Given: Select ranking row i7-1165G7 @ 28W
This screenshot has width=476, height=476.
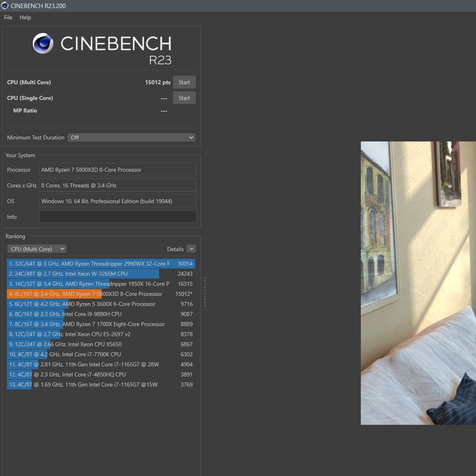Looking at the screenshot, I should pos(101,364).
